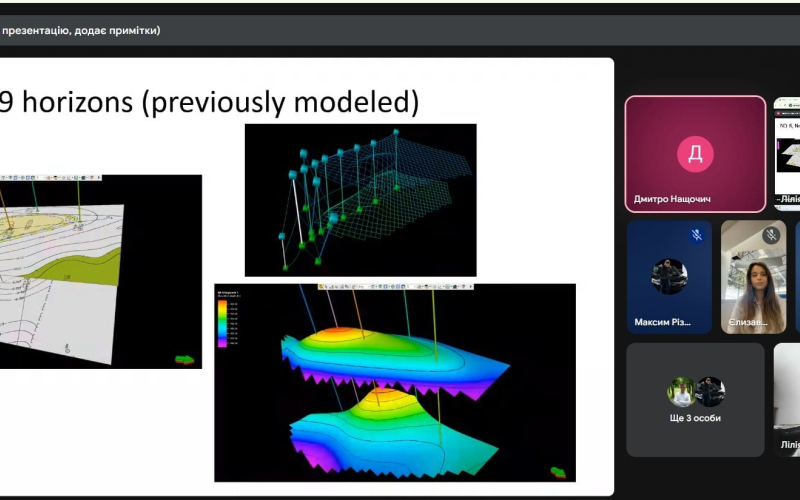Image resolution: width=800 pixels, height=500 pixels.
Task: Click the orientation arrow in the colored surface view
Action: coord(558,472)
